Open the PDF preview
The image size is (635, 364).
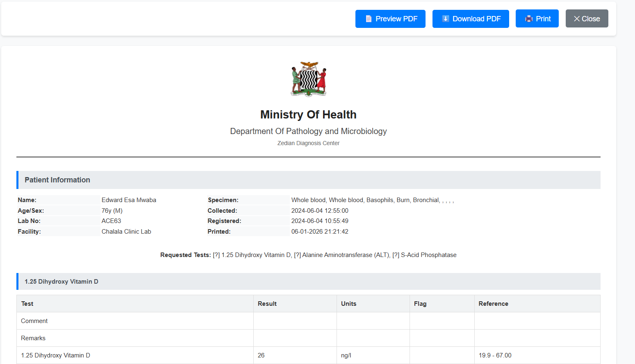pyautogui.click(x=390, y=18)
